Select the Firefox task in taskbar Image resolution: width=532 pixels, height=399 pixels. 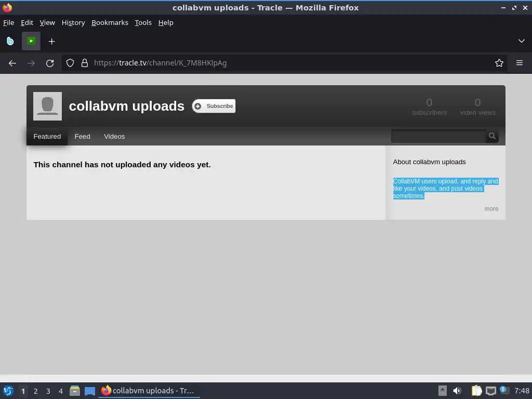coord(149,391)
